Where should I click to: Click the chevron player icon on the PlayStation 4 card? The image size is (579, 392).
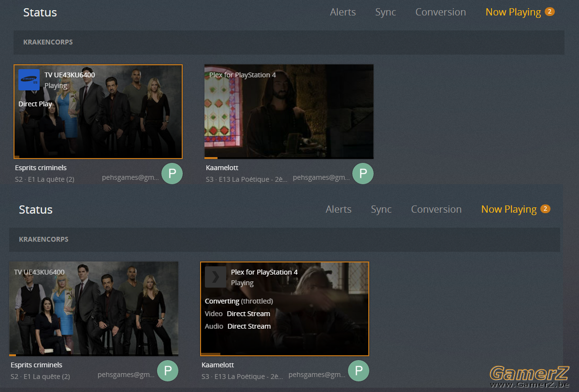click(x=216, y=277)
